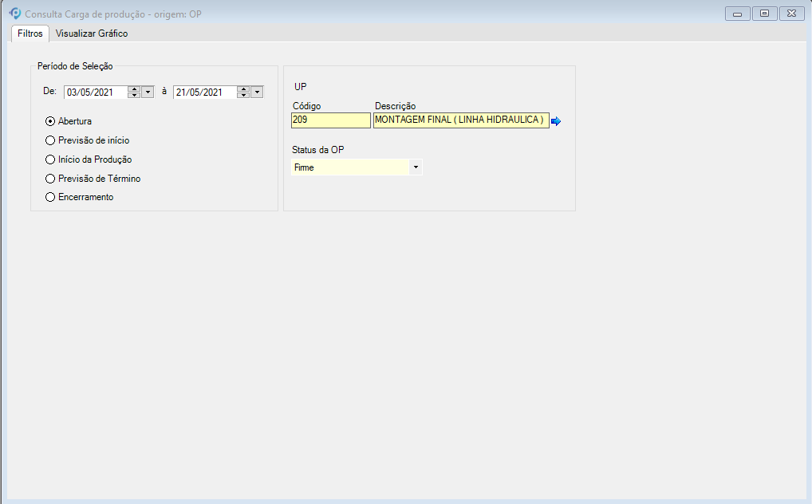Click inside the 'De' start date field
Image resolution: width=812 pixels, height=504 pixels.
pyautogui.click(x=95, y=92)
